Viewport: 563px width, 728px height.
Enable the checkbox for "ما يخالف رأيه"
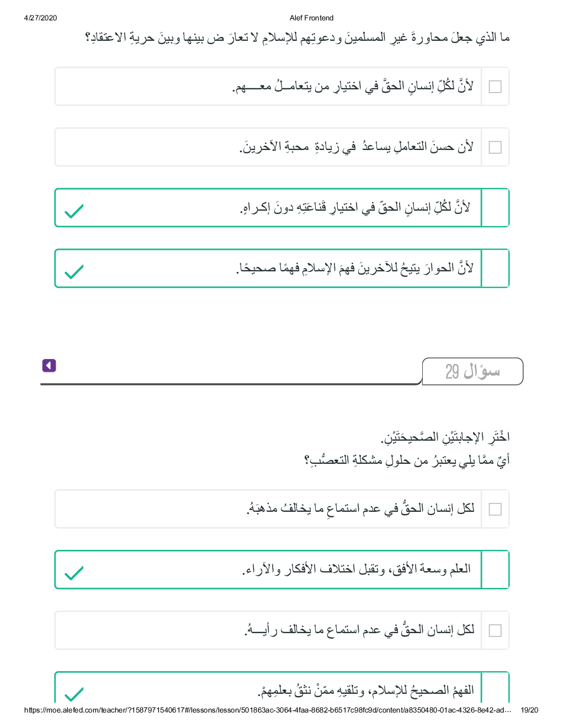click(495, 630)
